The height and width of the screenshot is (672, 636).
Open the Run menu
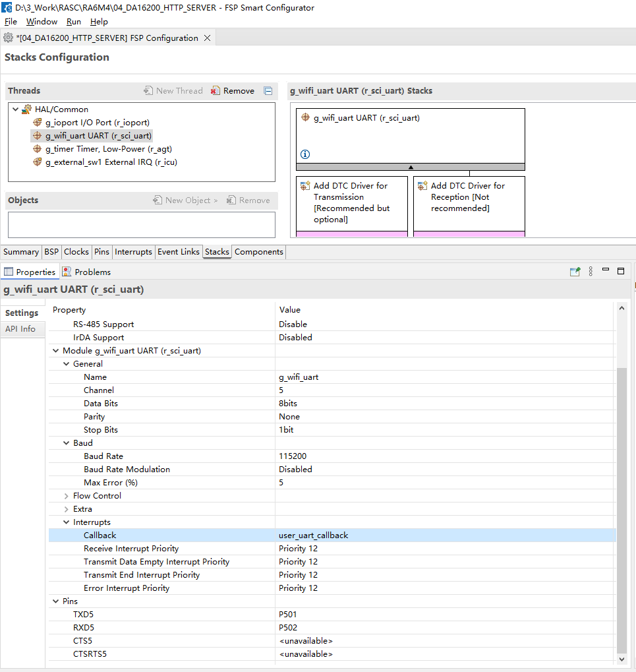74,21
